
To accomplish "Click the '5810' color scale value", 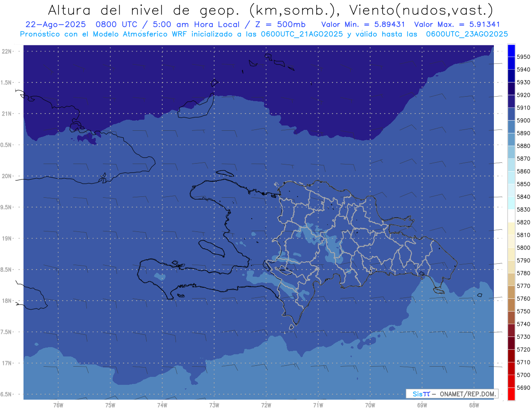I will click(524, 235).
